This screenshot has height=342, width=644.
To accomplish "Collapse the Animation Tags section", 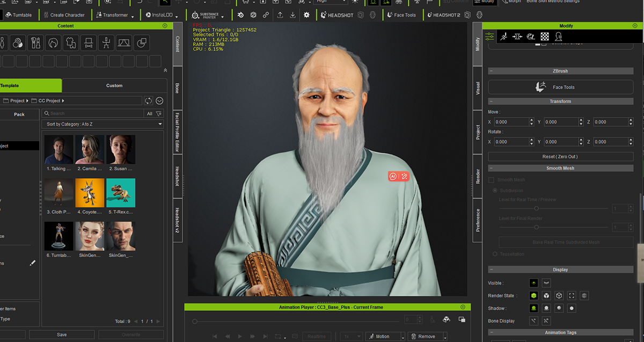I will [491, 332].
